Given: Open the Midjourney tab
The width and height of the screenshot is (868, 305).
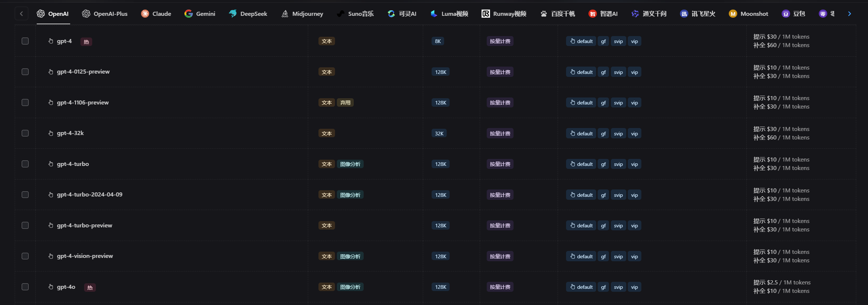Looking at the screenshot, I should pos(302,14).
